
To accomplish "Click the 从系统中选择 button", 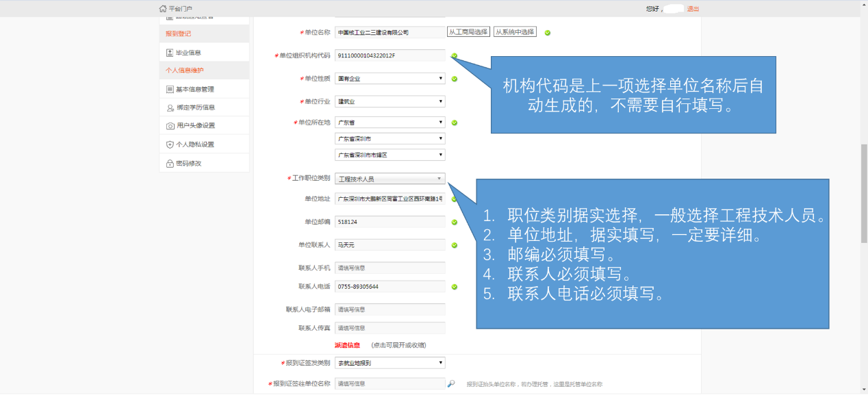I will click(x=515, y=32).
